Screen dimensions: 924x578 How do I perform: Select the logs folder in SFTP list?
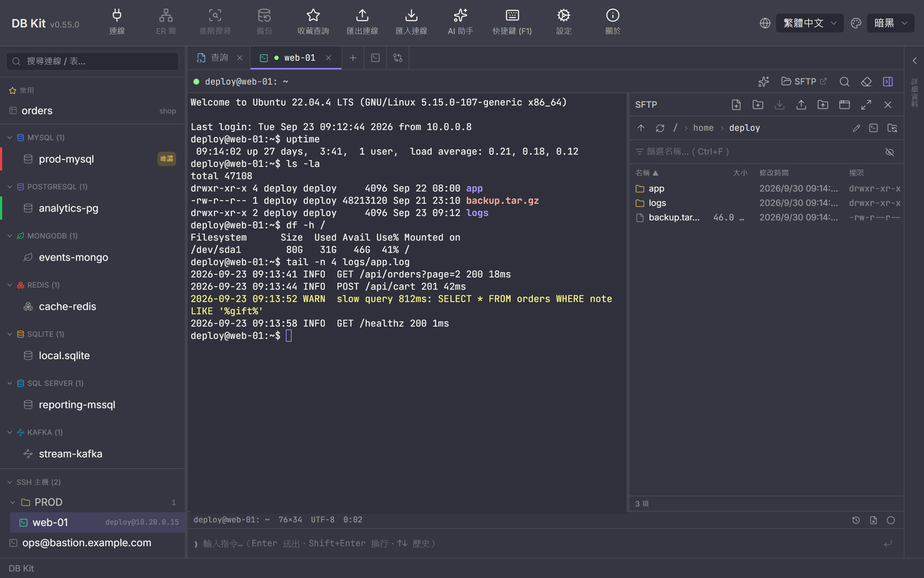click(767, 203)
